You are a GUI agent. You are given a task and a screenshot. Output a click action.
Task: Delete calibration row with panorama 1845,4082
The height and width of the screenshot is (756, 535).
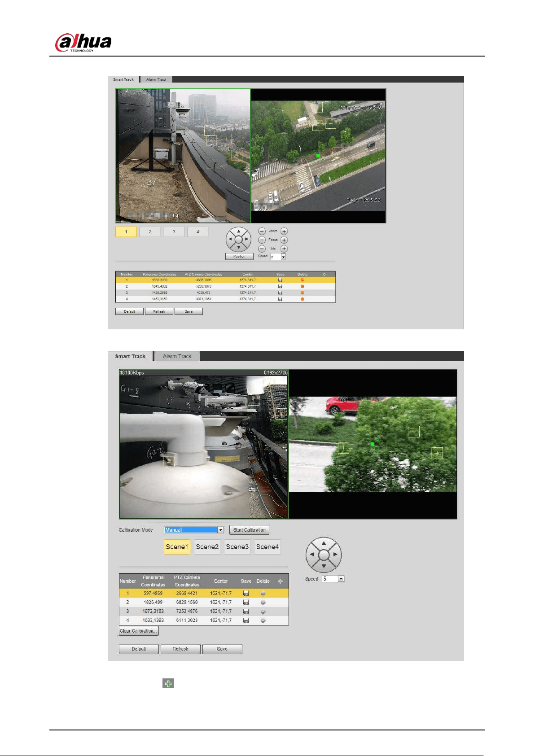pos(303,286)
